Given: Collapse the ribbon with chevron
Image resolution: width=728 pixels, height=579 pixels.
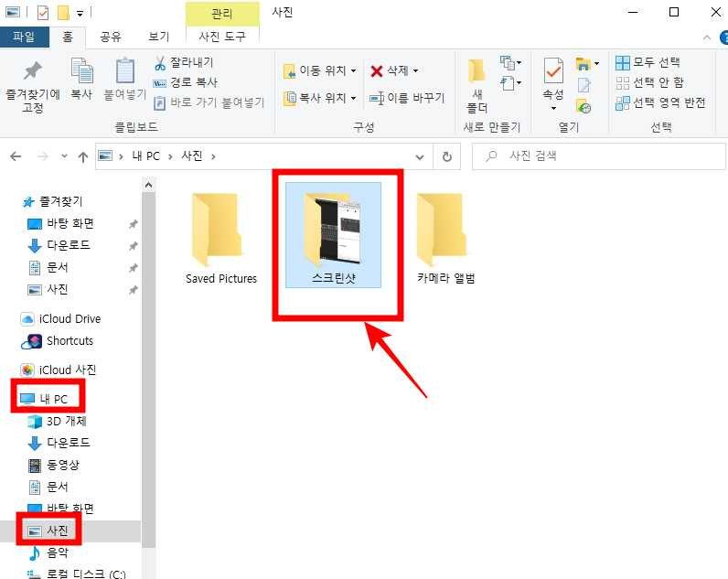Looking at the screenshot, I should click(707, 38).
